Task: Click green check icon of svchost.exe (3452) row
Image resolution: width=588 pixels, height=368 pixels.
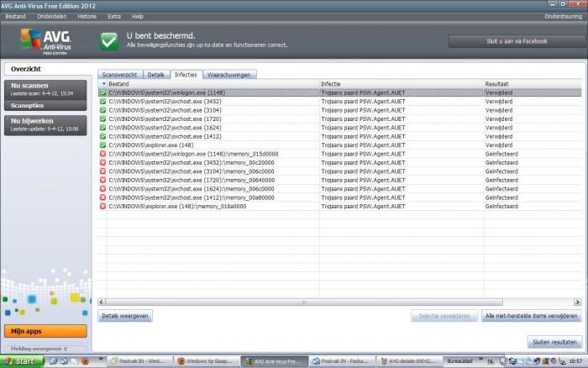Action: [x=102, y=102]
